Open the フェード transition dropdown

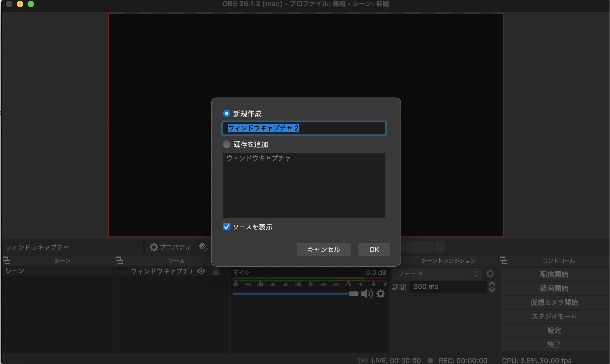[x=432, y=273]
